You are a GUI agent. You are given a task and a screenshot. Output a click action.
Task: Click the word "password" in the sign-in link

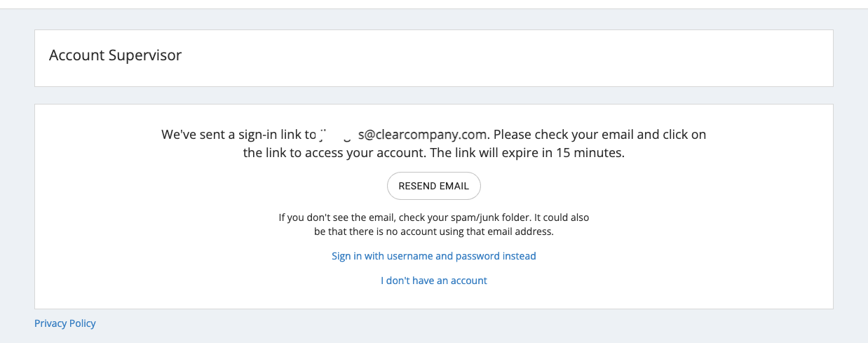coord(477,256)
